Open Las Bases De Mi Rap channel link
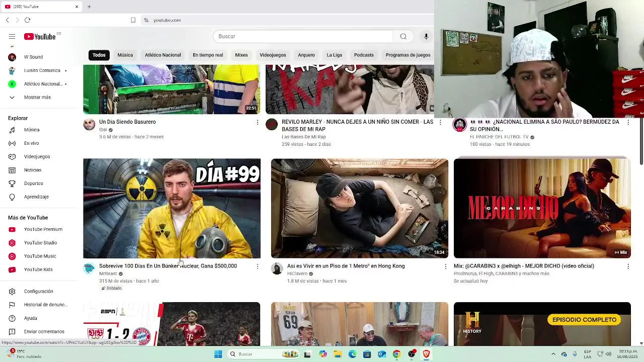The height and width of the screenshot is (362, 644). coord(304,137)
